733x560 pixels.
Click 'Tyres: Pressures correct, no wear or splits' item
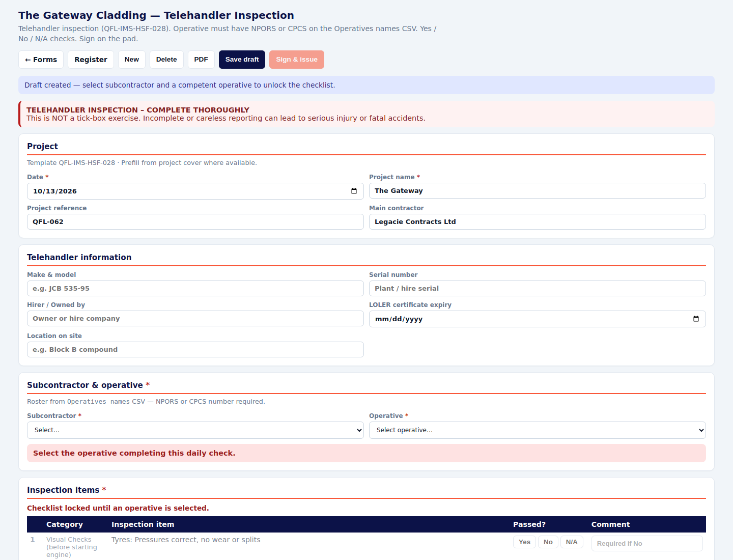click(186, 540)
